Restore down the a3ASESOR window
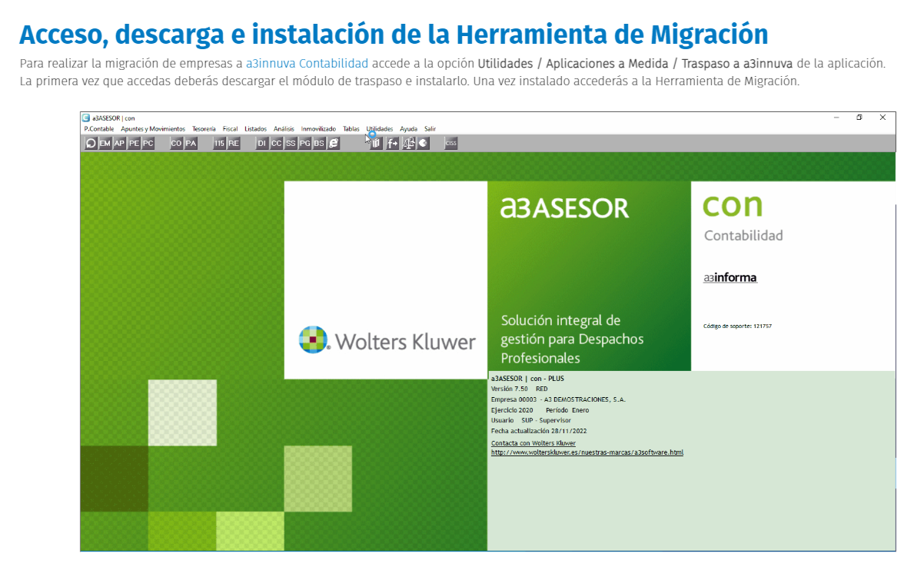This screenshot has height=573, width=924. click(859, 118)
